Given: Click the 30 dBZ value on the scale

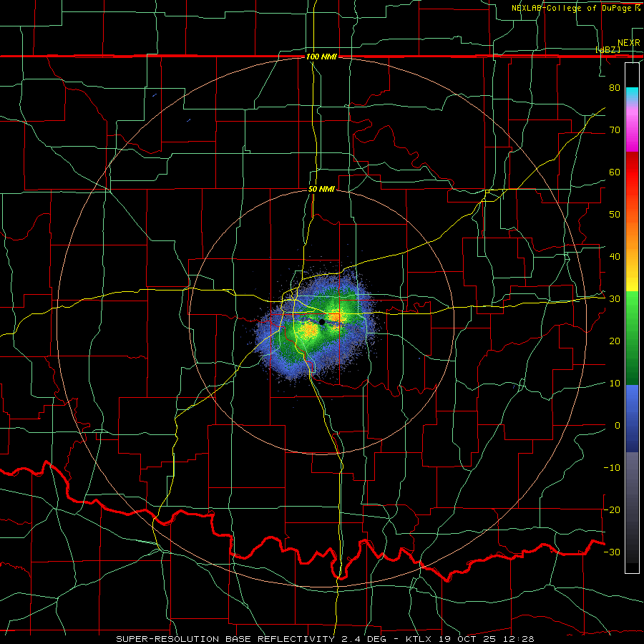Looking at the screenshot, I should click(x=615, y=299).
